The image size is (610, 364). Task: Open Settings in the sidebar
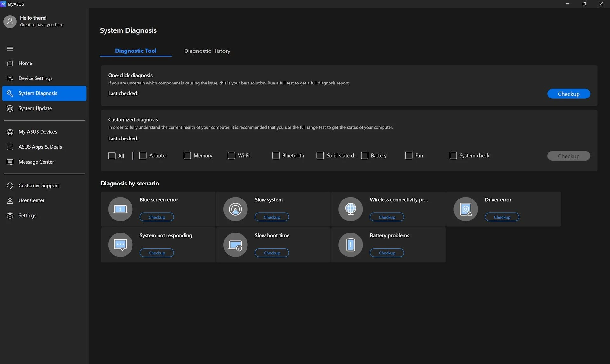[x=44, y=216]
